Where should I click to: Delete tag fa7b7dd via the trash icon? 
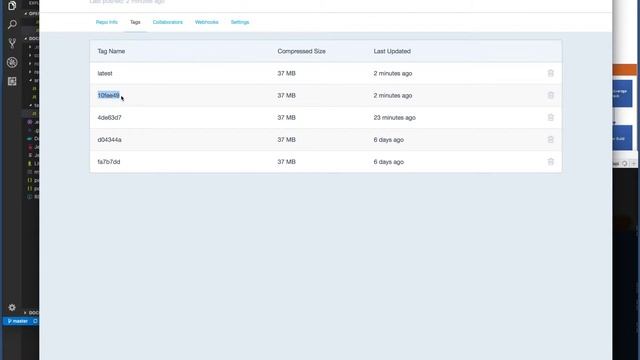click(551, 162)
